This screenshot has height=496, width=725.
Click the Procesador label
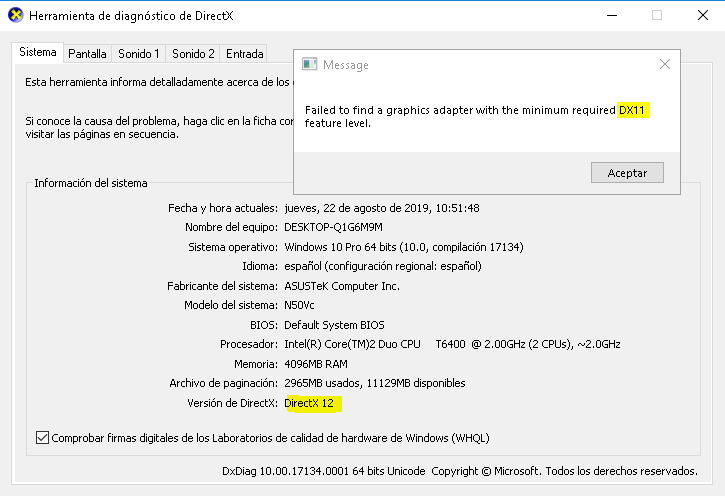coord(249,344)
